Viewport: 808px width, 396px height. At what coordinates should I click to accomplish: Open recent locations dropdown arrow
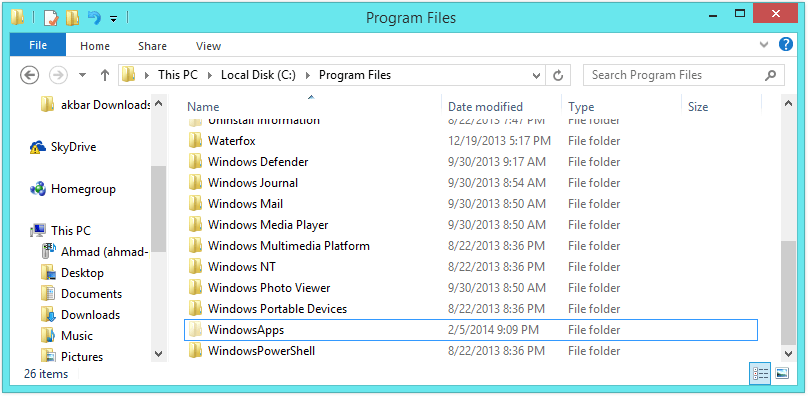pos(82,76)
